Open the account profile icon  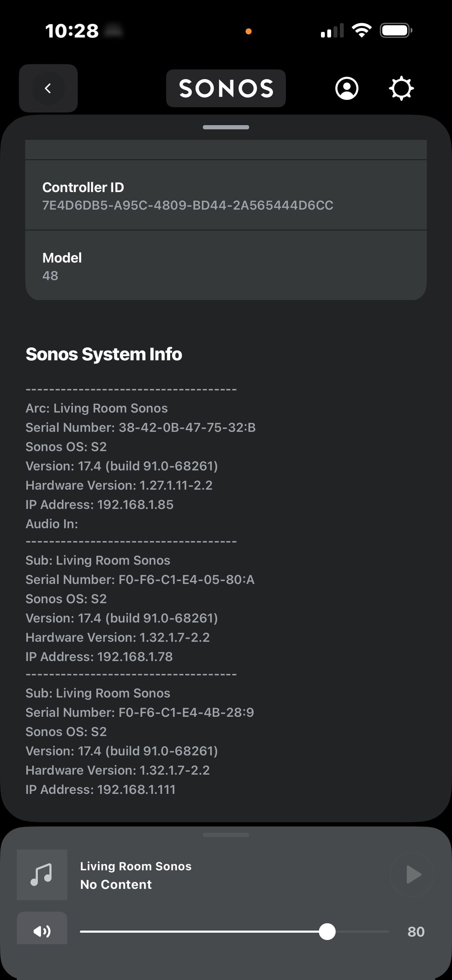347,88
